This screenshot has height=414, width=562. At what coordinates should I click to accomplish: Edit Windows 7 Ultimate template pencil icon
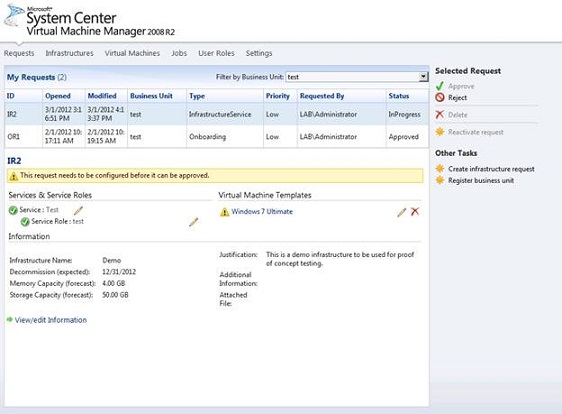[402, 212]
